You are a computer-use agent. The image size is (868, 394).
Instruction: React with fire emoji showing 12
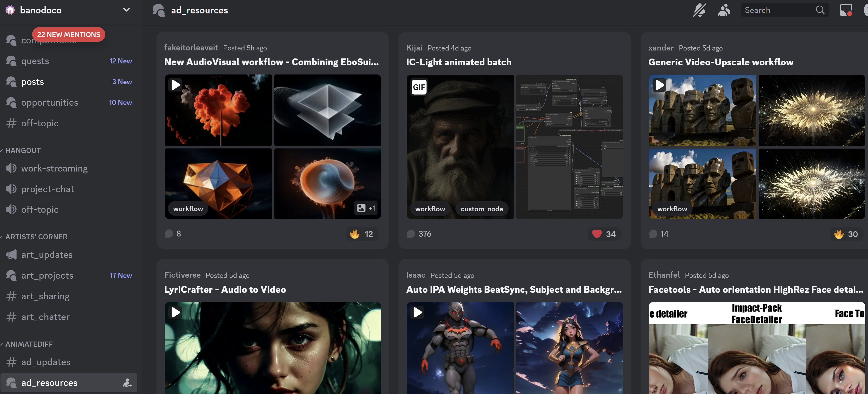362,234
